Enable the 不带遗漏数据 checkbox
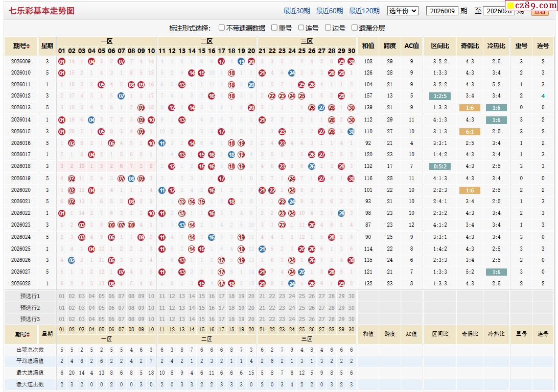The width and height of the screenshot is (558, 392). click(x=222, y=28)
